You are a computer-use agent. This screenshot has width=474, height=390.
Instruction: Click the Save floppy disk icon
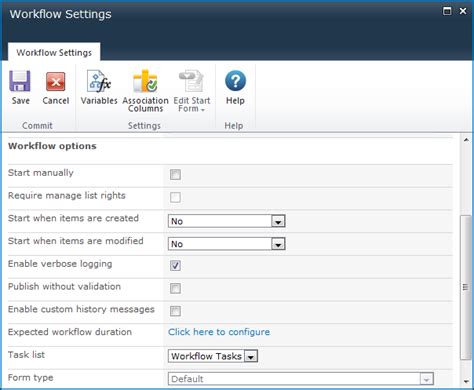coord(20,81)
